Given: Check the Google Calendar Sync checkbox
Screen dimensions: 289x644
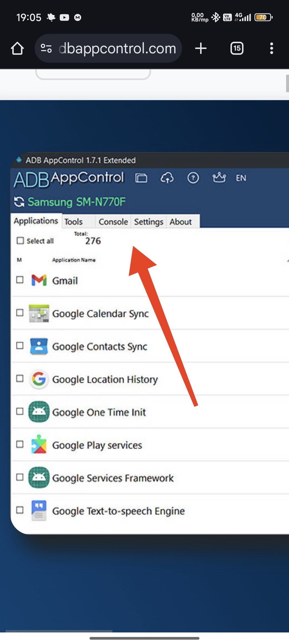Looking at the screenshot, I should click(20, 313).
